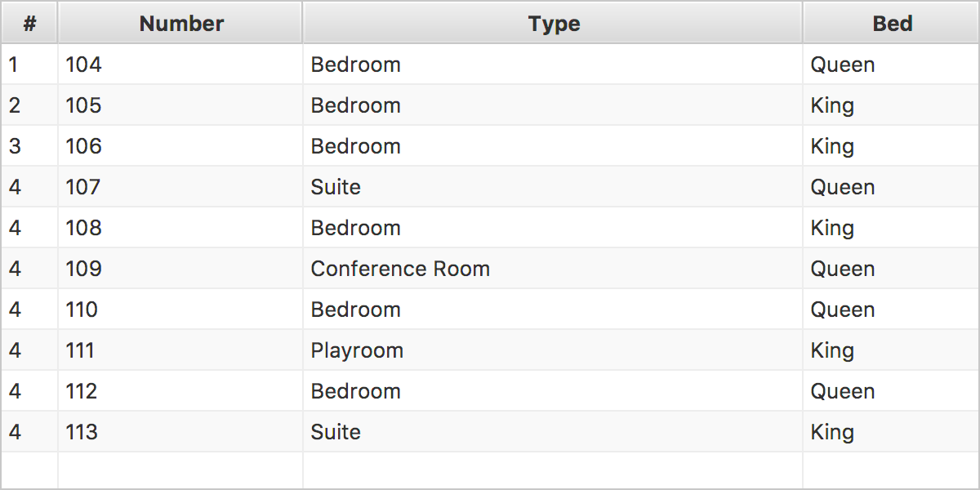Click the room 112 number cell
The width and height of the screenshot is (980, 490).
[180, 391]
